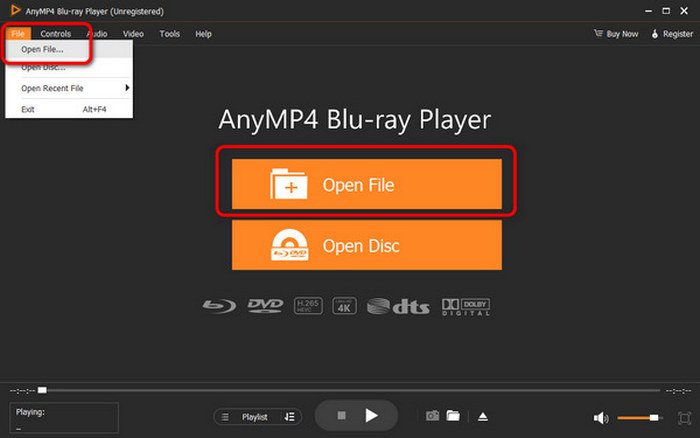
Task: Click the large Open File button
Action: click(367, 184)
